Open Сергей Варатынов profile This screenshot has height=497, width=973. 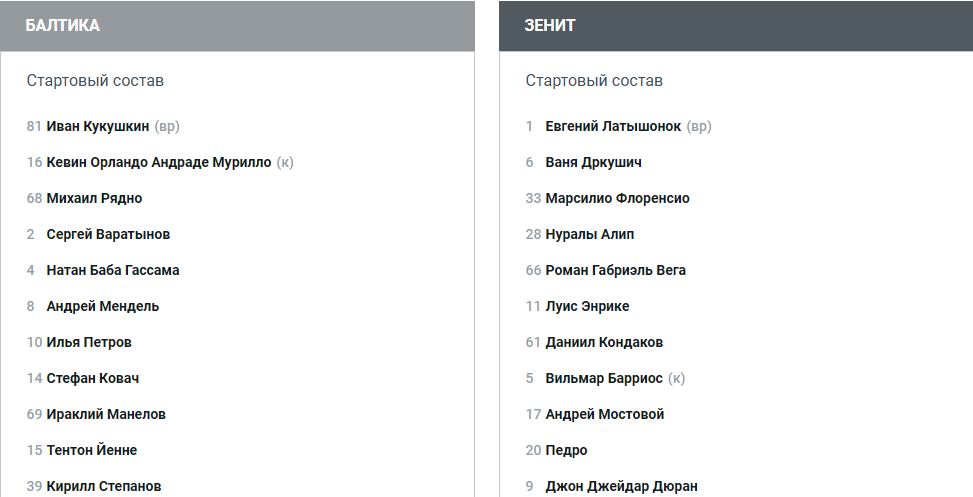click(108, 234)
